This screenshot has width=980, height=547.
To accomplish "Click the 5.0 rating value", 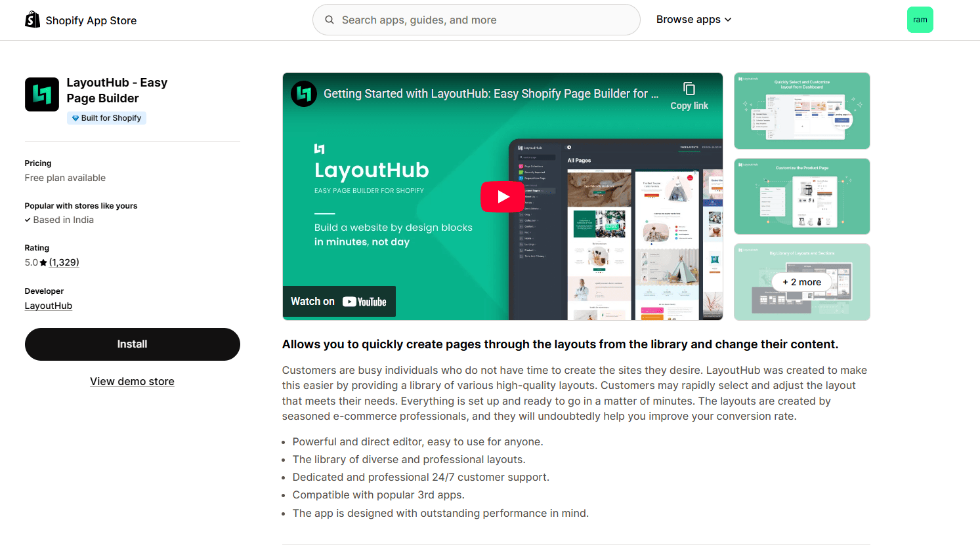I will point(32,262).
